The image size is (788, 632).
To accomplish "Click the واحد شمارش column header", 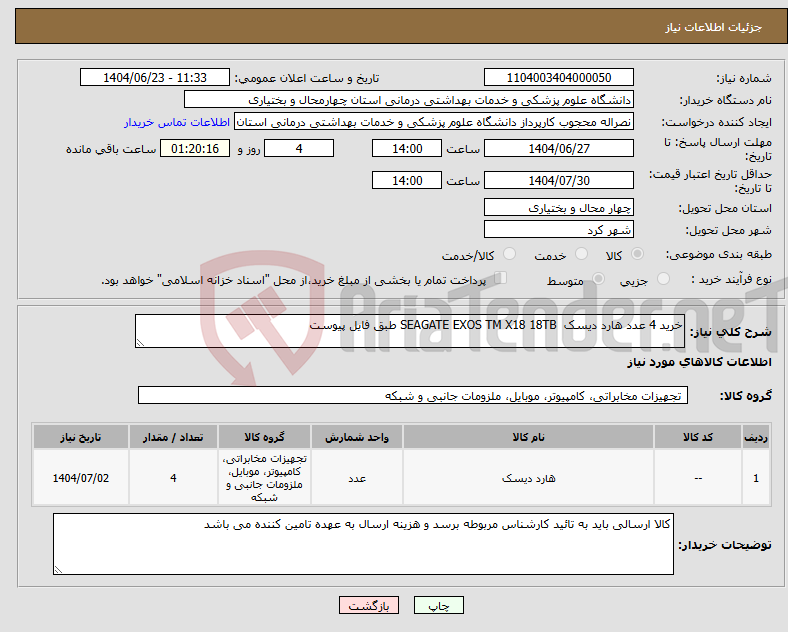I will 357,437.
